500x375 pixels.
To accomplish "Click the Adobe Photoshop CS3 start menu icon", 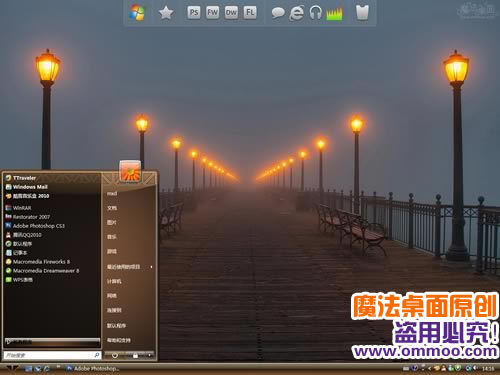I will coord(8,226).
